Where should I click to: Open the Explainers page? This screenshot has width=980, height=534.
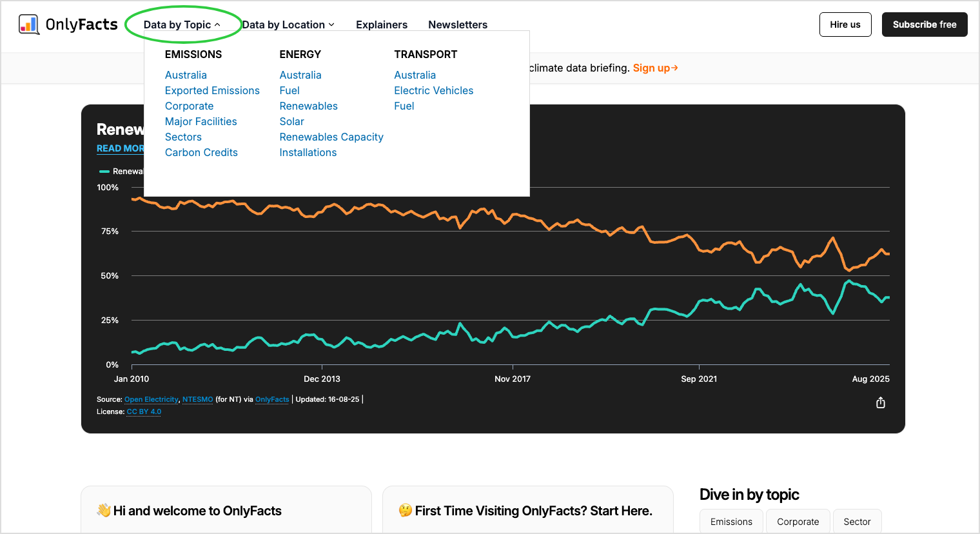tap(382, 25)
